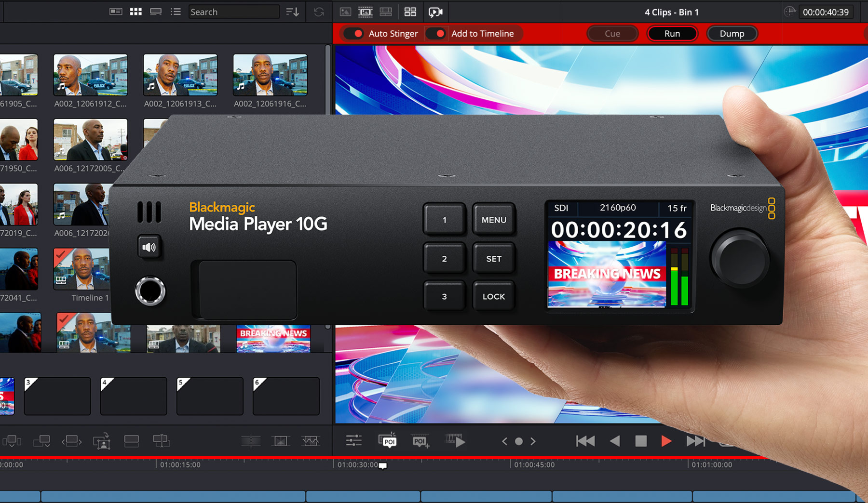Screen dimensions: 868x503
Task: Click into the media pool Search field
Action: tap(233, 12)
